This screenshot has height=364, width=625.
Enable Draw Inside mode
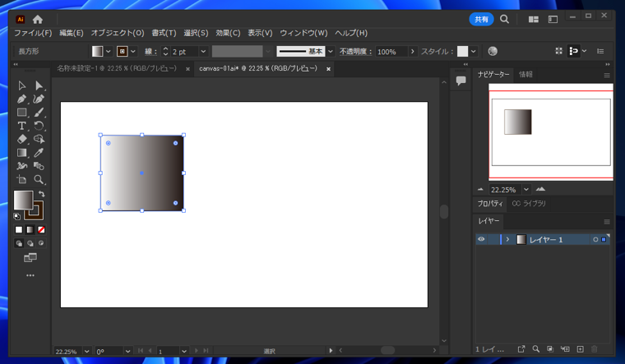(41, 243)
